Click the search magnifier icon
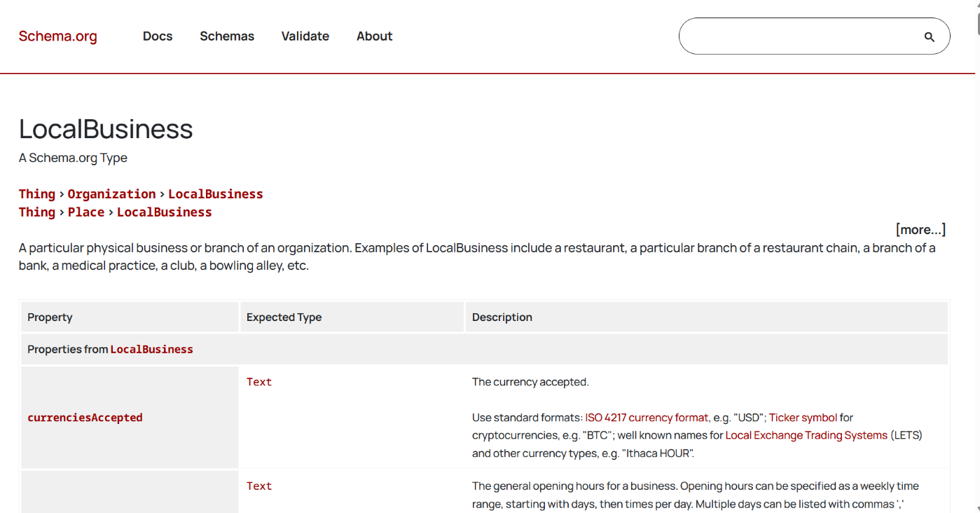The image size is (980, 513). [x=929, y=37]
